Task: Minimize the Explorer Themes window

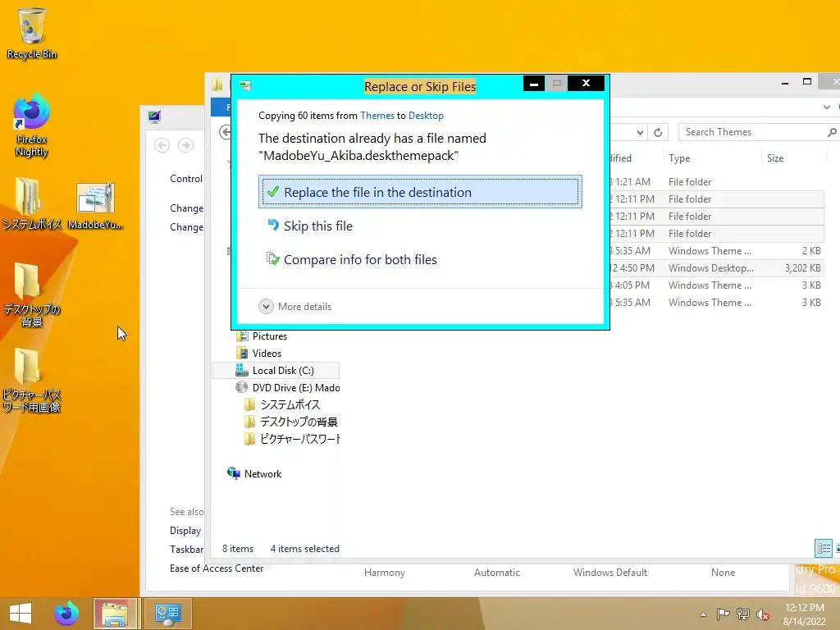Action: tap(785, 83)
